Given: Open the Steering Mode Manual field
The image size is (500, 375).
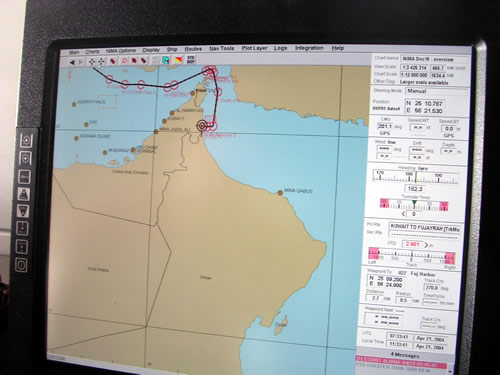Looking at the screenshot, I should point(437,91).
